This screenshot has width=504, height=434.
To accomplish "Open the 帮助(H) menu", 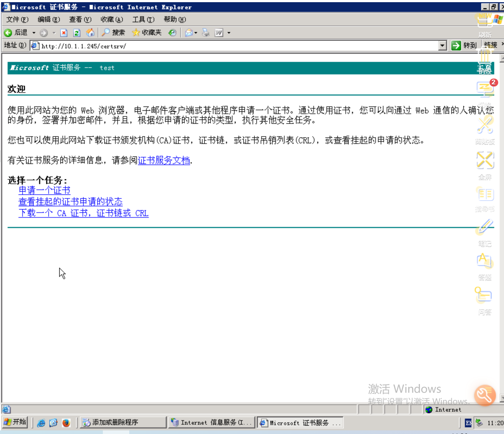I will point(175,20).
